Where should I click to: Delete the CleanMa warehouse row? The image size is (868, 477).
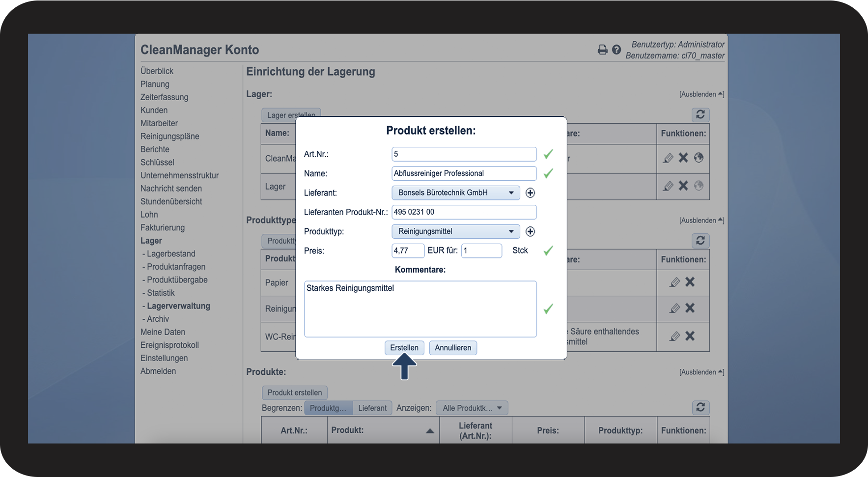pyautogui.click(x=683, y=158)
